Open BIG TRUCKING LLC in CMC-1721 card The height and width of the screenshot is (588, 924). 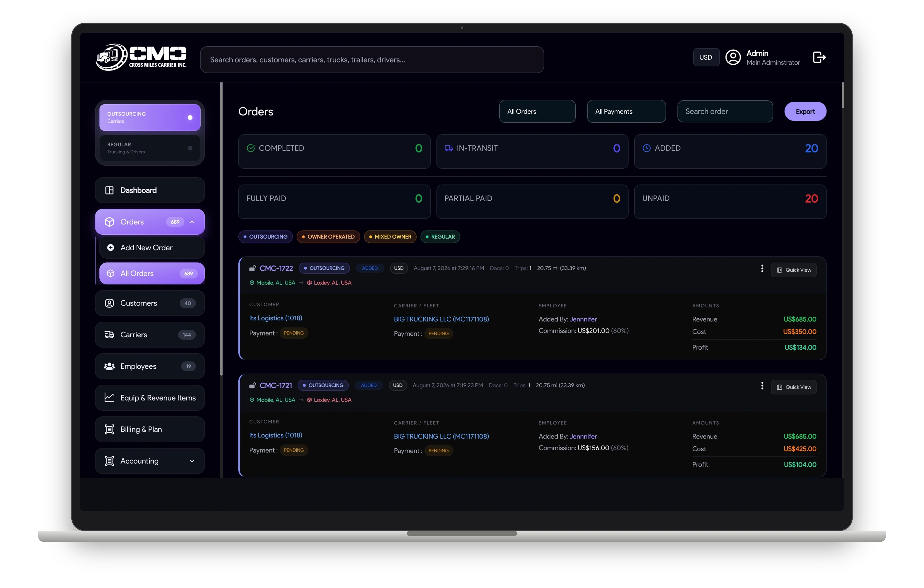click(441, 436)
